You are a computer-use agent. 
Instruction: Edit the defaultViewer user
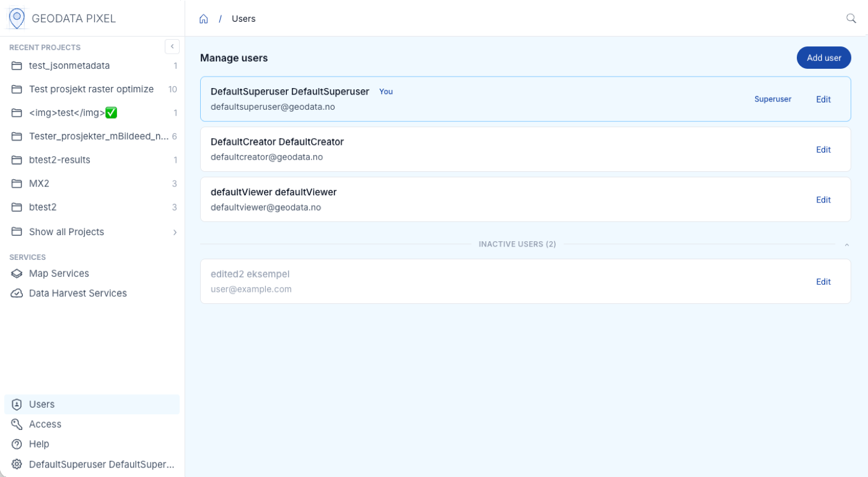(823, 200)
